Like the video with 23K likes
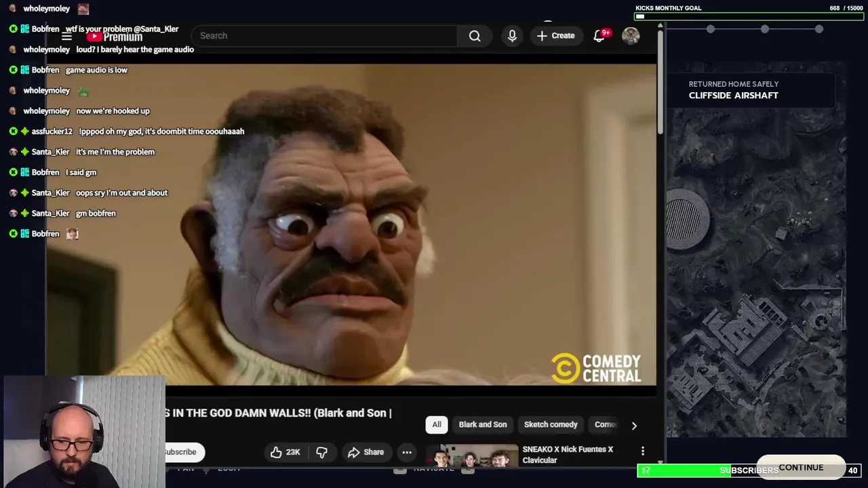Viewport: 868px width, 488px height. click(x=285, y=452)
